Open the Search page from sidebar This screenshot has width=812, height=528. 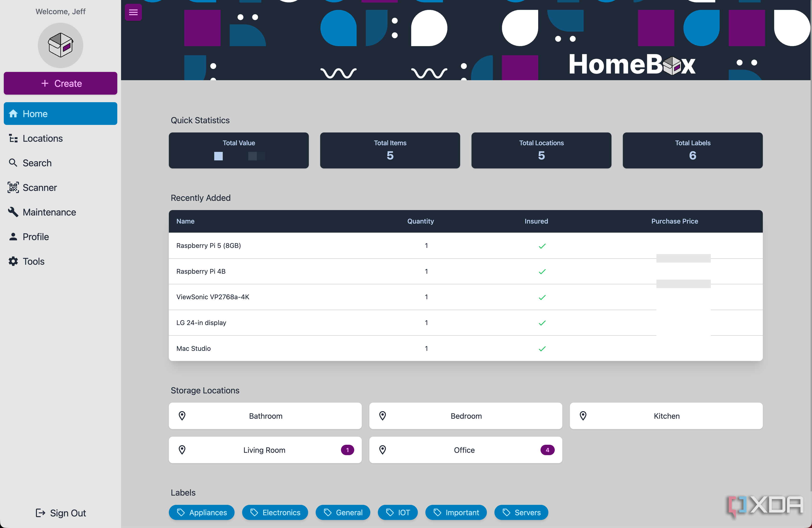60,163
